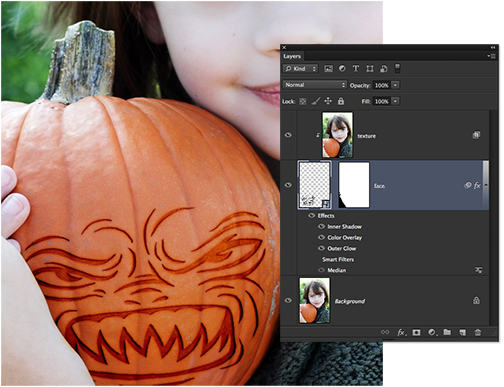Click the Color Overlay effect label
This screenshot has width=504, height=387.
point(344,238)
